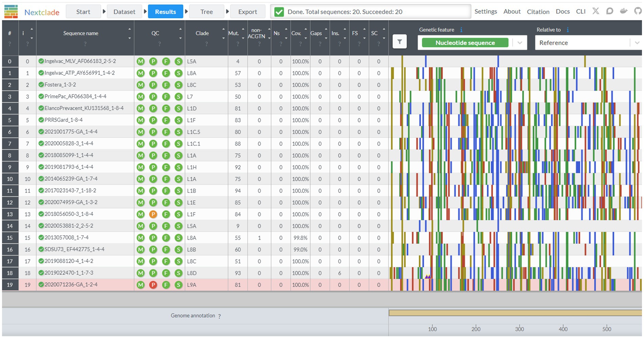
Task: Click sequence view of Ingelvac_MLV_AF066183_2-5-2 row
Action: [515, 61]
